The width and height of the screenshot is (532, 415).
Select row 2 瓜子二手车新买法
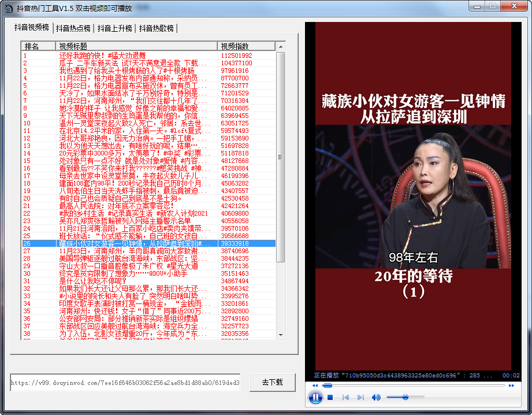(148, 63)
